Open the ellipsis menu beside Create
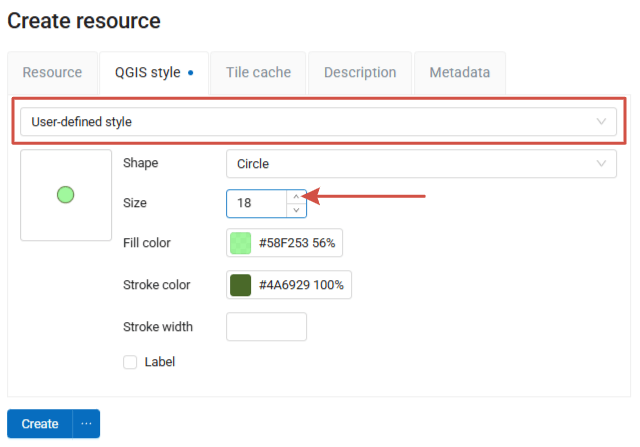 point(86,424)
